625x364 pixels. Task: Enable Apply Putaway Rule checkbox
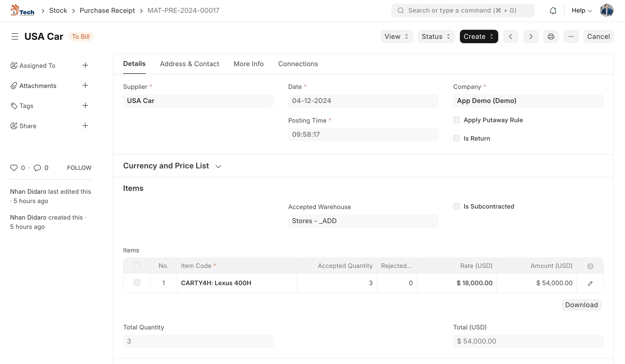(456, 120)
